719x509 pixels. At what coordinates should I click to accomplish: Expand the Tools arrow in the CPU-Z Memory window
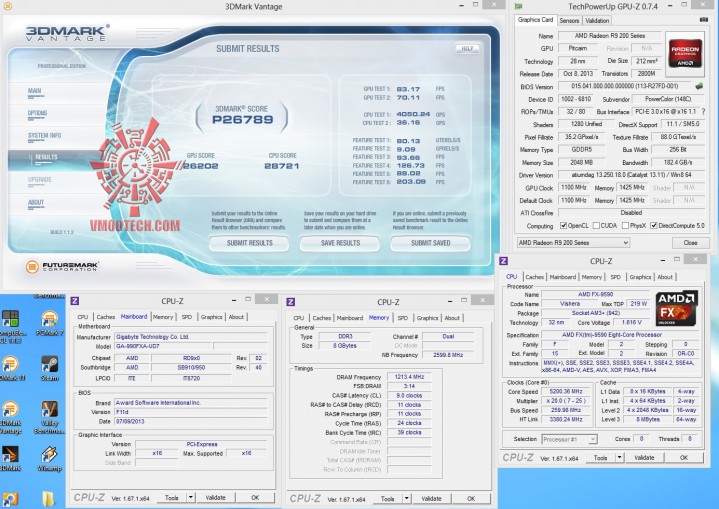[407, 498]
